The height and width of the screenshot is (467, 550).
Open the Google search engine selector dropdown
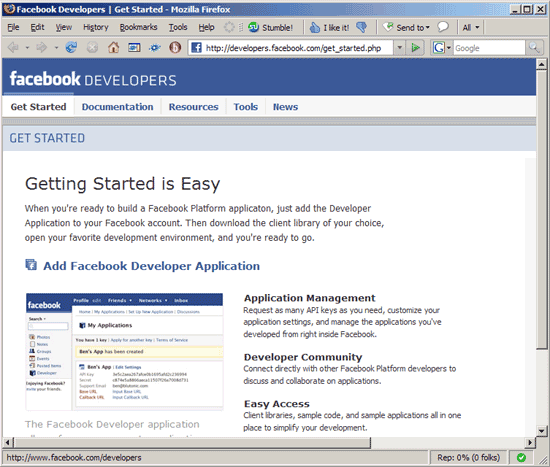442,47
